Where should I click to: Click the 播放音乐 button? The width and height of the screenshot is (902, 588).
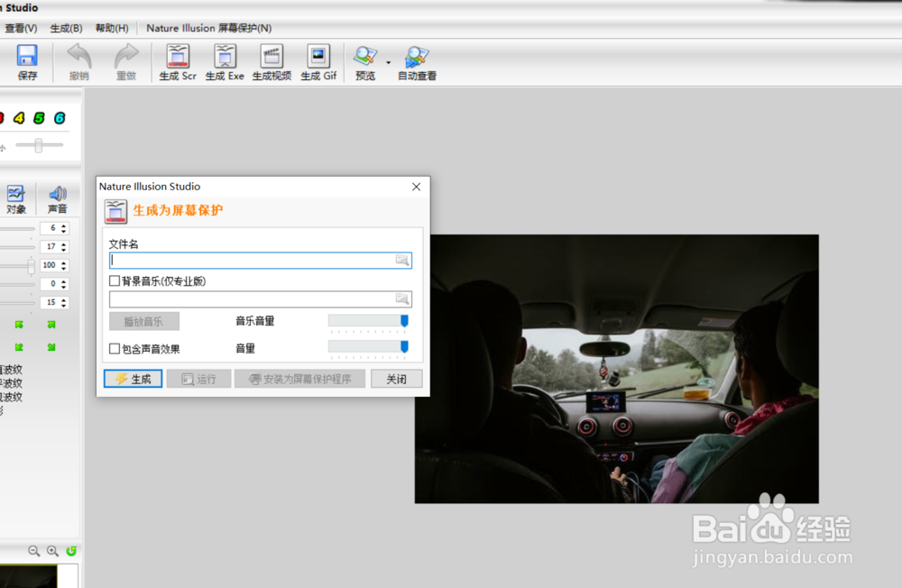point(143,321)
